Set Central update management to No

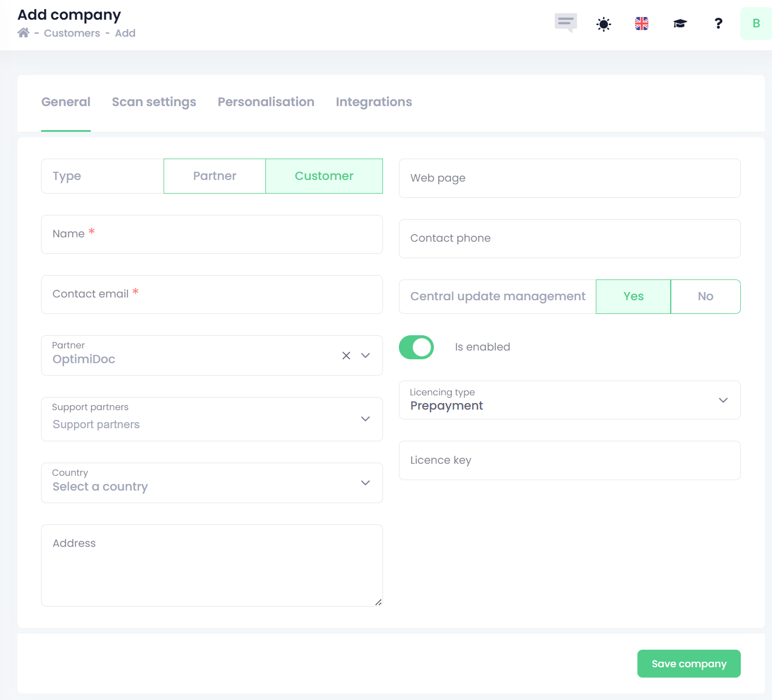(705, 296)
